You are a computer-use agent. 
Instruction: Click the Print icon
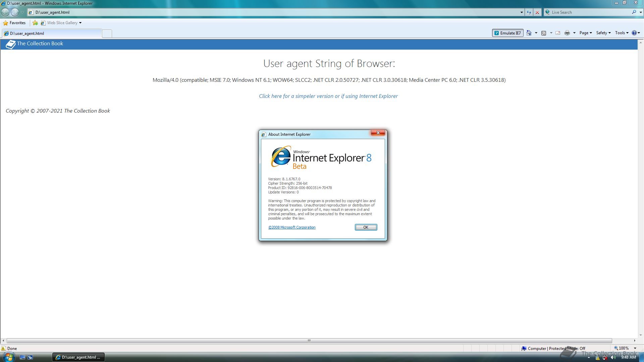click(567, 33)
